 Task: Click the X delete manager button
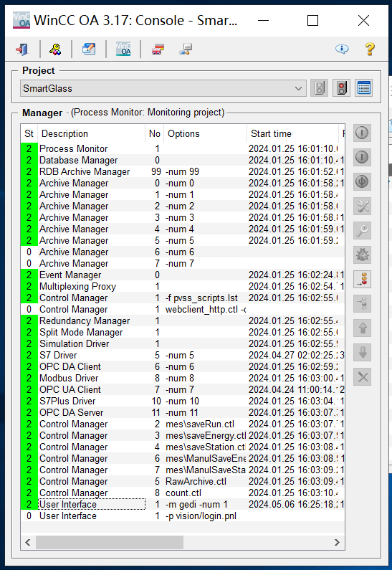pyautogui.click(x=362, y=377)
